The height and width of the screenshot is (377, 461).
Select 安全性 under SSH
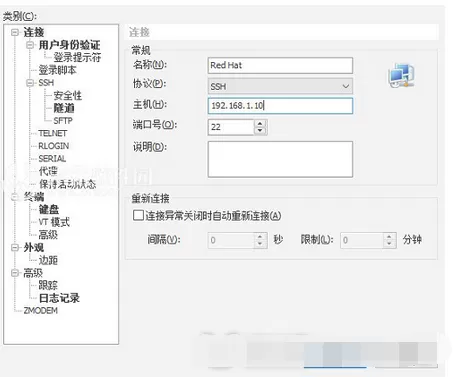tap(68, 95)
